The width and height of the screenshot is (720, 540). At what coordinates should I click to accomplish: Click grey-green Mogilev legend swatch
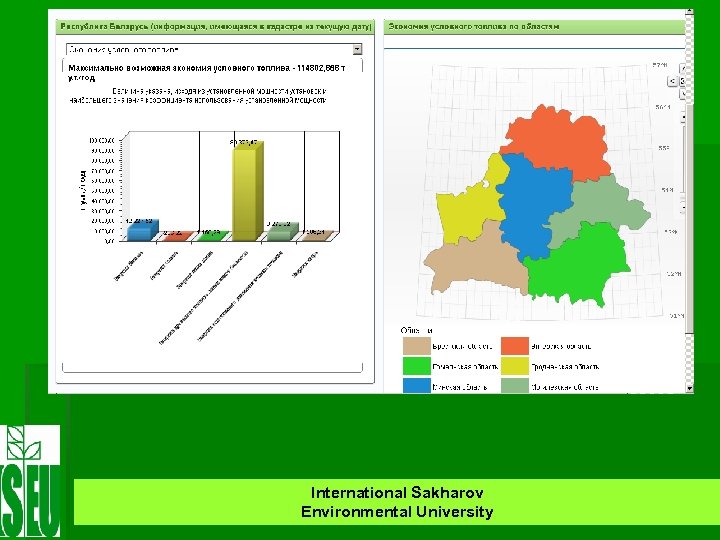coord(515,386)
